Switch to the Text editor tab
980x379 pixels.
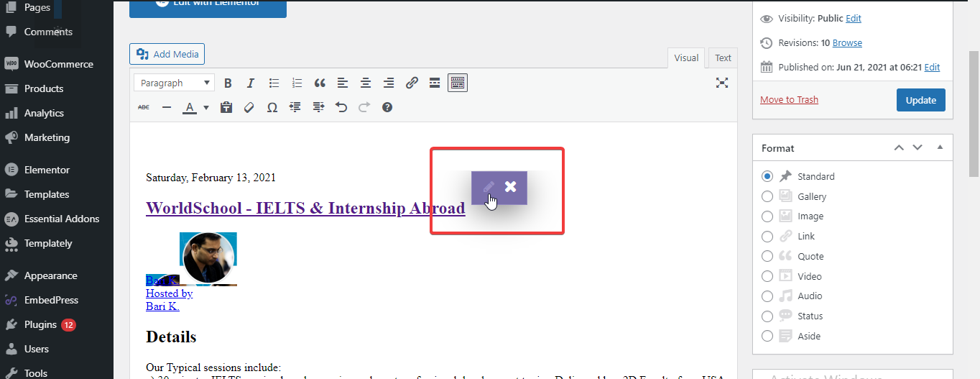723,58
